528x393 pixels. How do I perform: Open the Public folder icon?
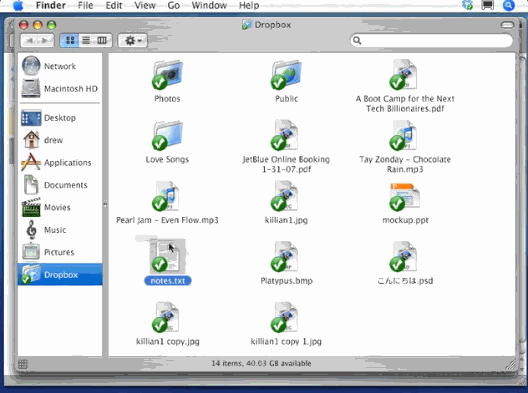pos(286,75)
